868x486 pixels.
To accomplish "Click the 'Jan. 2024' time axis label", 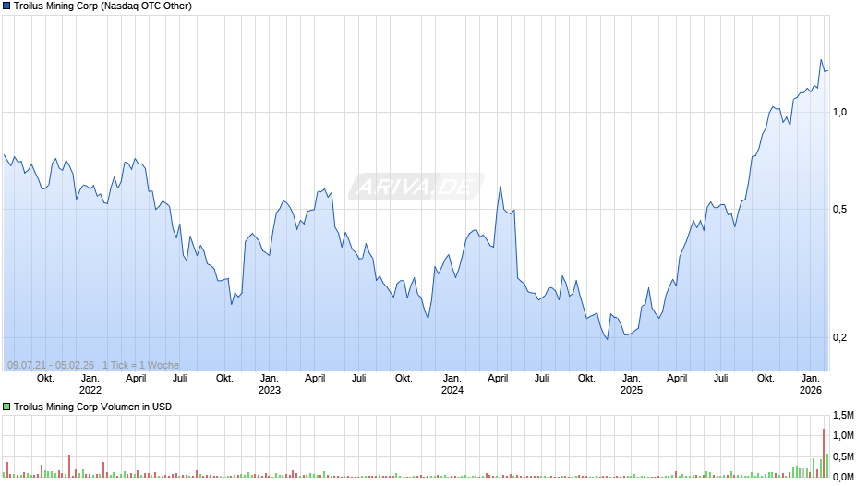I will pyautogui.click(x=452, y=384).
